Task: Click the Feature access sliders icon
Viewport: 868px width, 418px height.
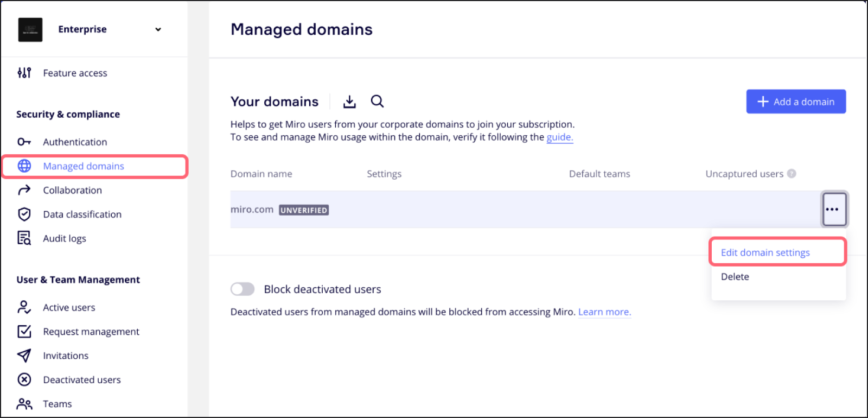Action: (x=24, y=73)
